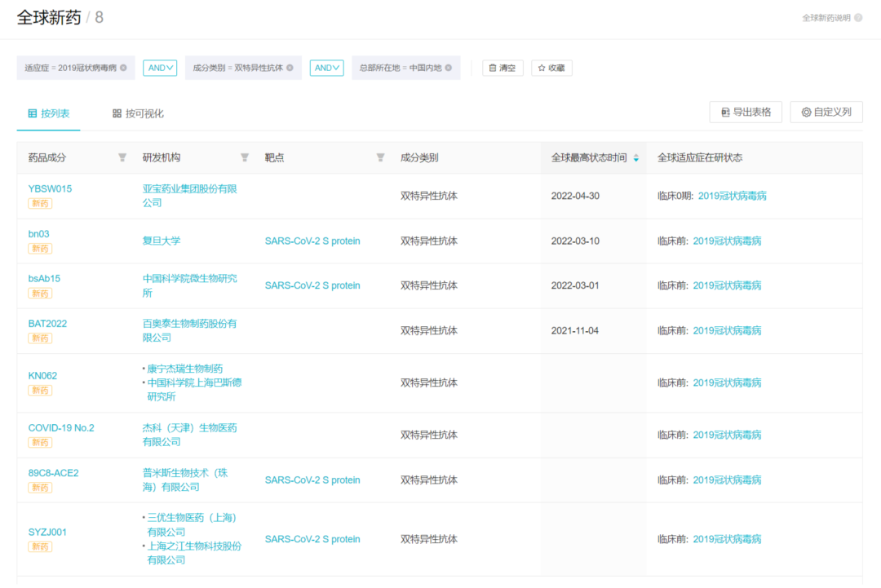Image resolution: width=881 pixels, height=588 pixels.
Task: Click the 新药 tag under KN062
Action: [x=40, y=391]
